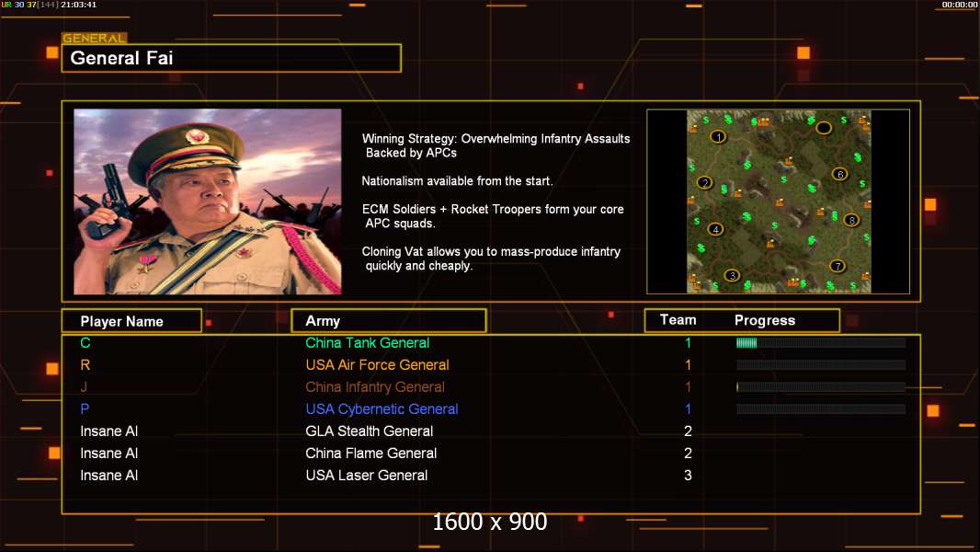Click the USA Cybernetic General army entry
The height and width of the screenshot is (552, 980).
pos(382,408)
